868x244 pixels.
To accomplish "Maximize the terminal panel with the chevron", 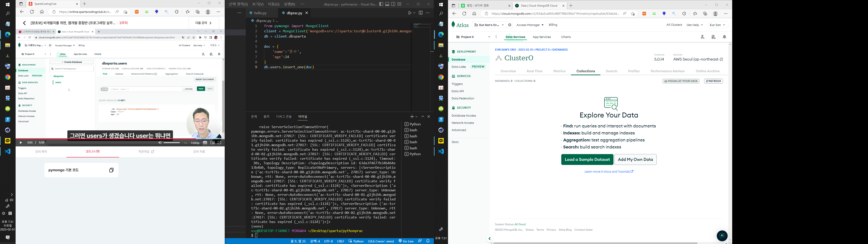I will point(423,117).
